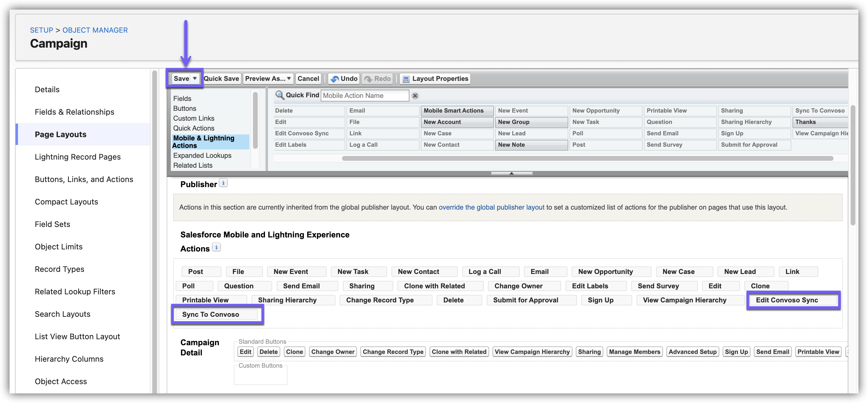Open the Save dropdown arrow
Screen dimensions: 868x403
[x=195, y=78]
